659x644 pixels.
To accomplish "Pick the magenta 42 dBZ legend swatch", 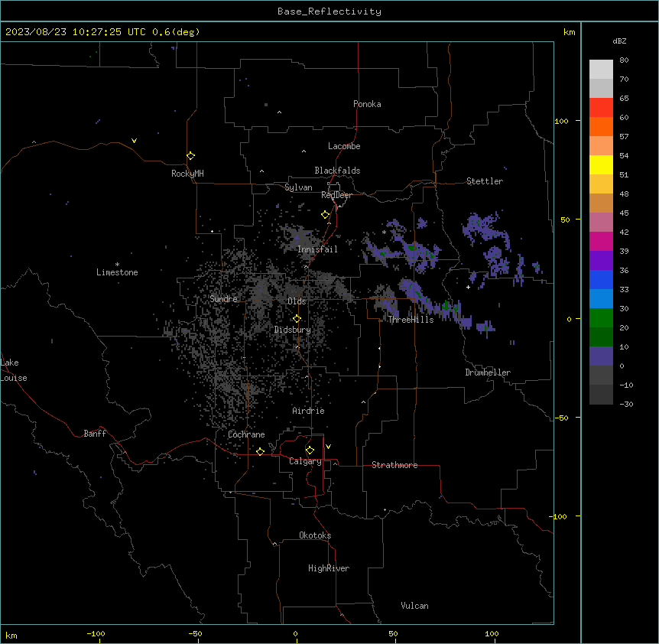I will (601, 241).
